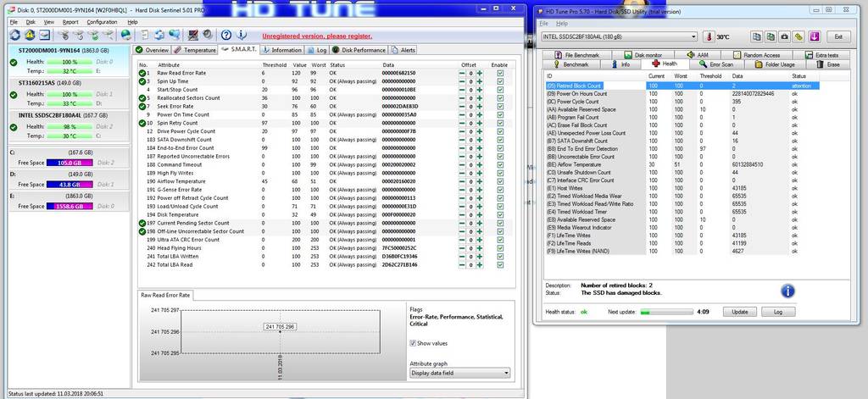
Task: Click the blue round info icon in HD Tune Health
Action: click(x=787, y=291)
